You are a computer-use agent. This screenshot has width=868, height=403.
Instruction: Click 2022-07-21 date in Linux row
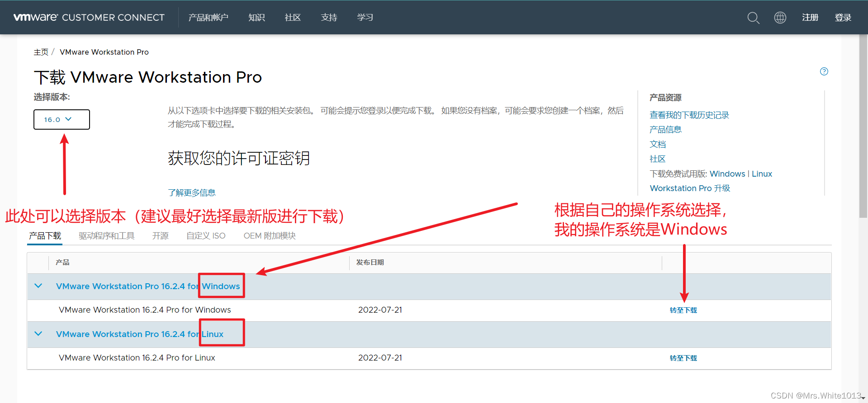(380, 358)
